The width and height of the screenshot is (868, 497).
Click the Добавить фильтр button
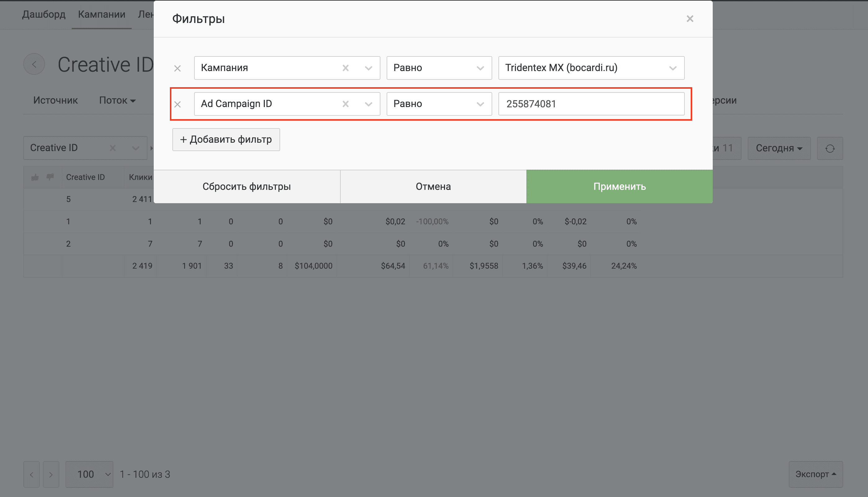coord(226,140)
